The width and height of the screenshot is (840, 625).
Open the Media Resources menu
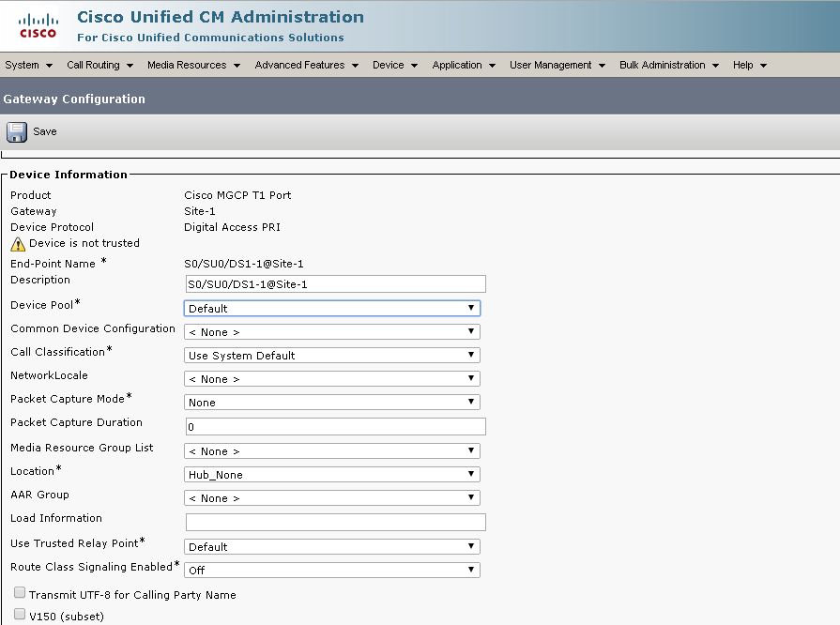click(193, 65)
